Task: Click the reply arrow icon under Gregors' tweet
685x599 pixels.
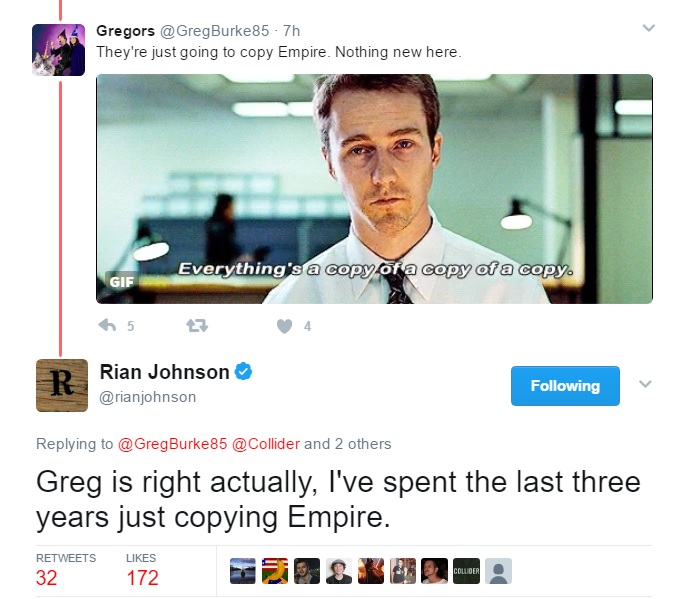Action: tap(107, 325)
